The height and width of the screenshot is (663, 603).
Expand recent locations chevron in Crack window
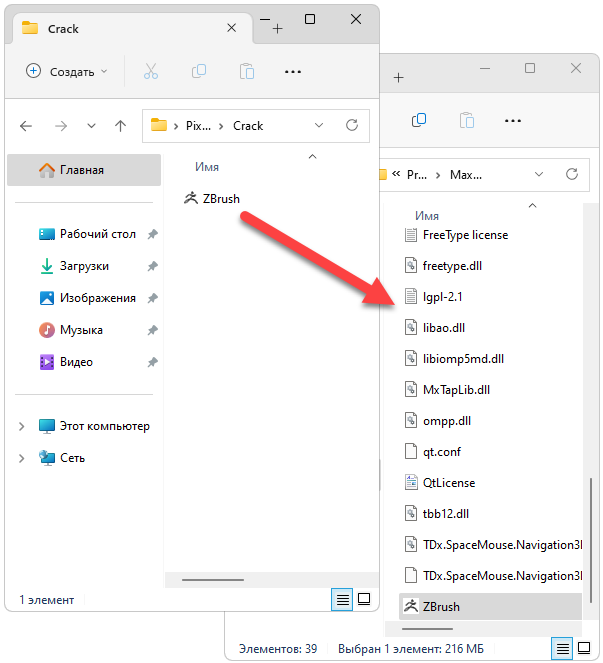91,126
